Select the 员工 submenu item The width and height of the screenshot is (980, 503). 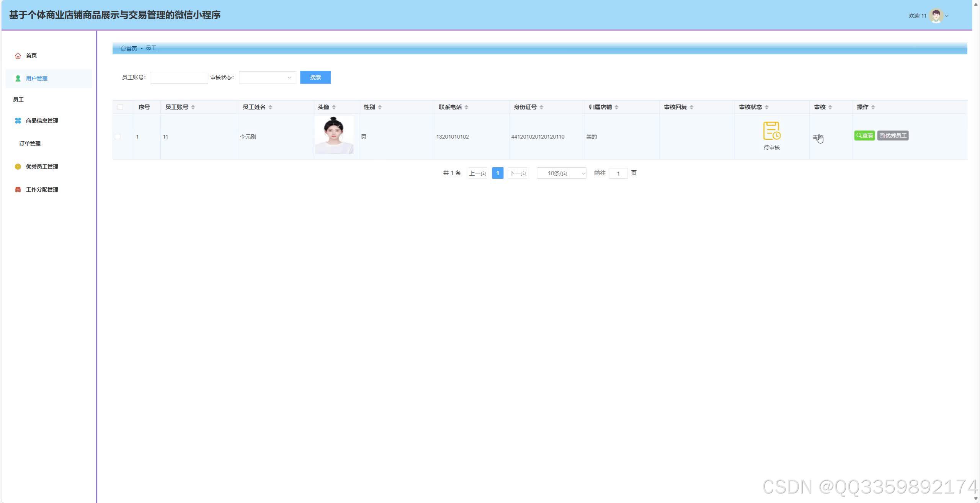point(18,100)
